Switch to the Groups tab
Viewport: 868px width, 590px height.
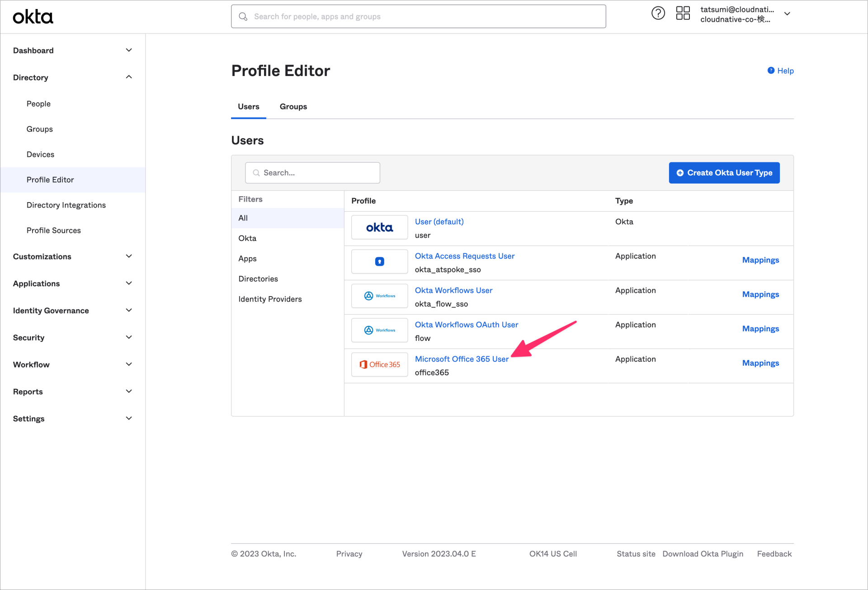[x=293, y=107]
